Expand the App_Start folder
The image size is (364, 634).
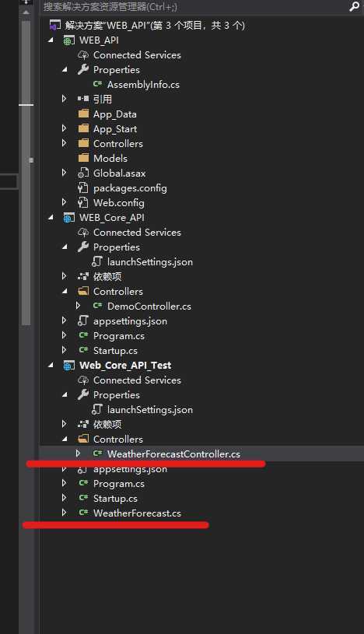[65, 128]
